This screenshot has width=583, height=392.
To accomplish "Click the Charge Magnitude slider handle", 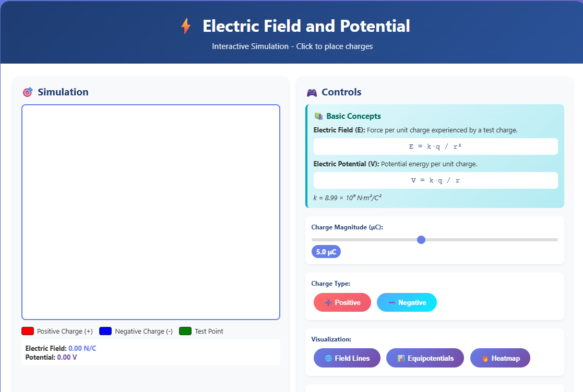I will pos(421,240).
